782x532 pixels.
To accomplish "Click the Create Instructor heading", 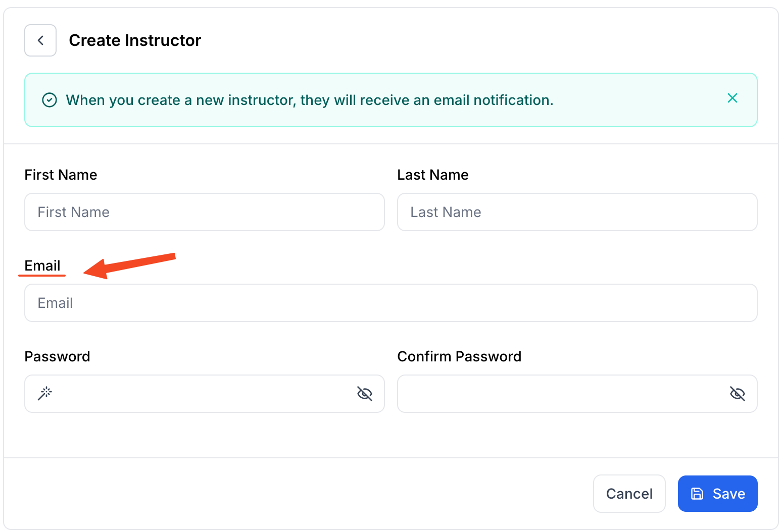I will 135,40.
